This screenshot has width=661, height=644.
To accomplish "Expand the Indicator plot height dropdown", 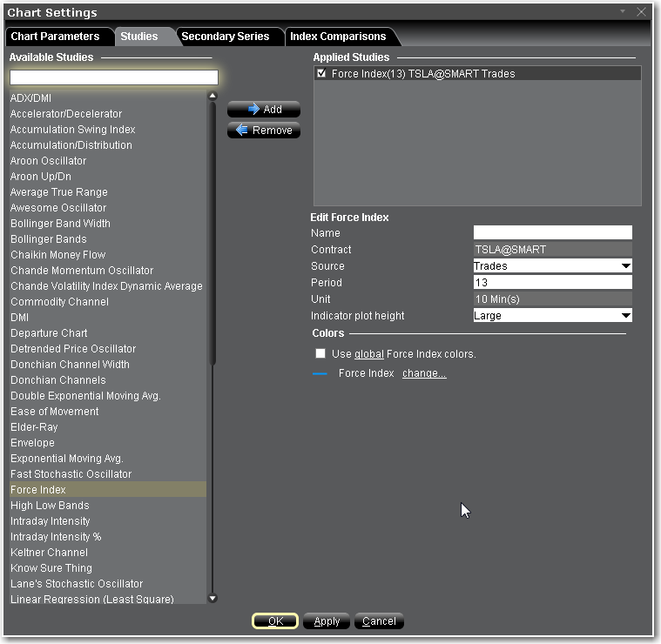I will coord(625,316).
